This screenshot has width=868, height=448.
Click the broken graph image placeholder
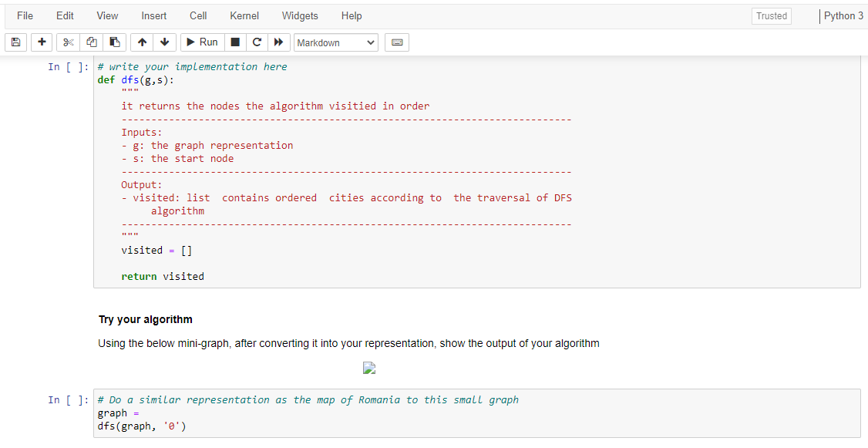[x=368, y=368]
